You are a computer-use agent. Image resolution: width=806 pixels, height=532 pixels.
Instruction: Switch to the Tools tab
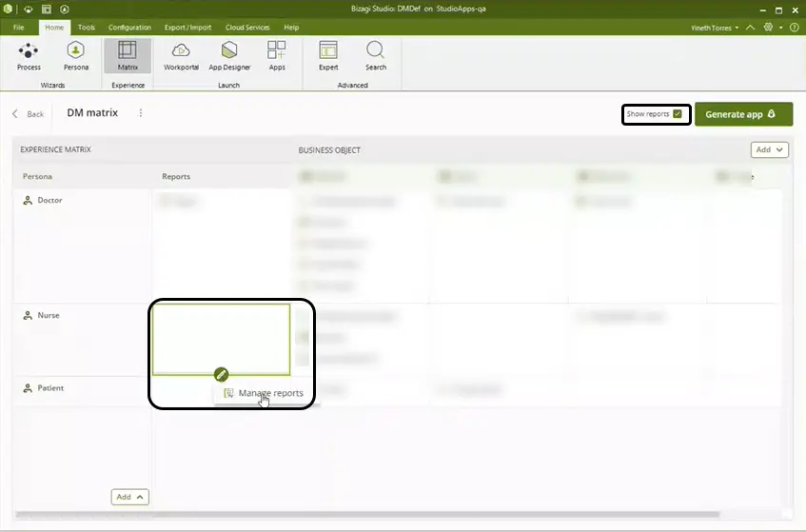[86, 28]
